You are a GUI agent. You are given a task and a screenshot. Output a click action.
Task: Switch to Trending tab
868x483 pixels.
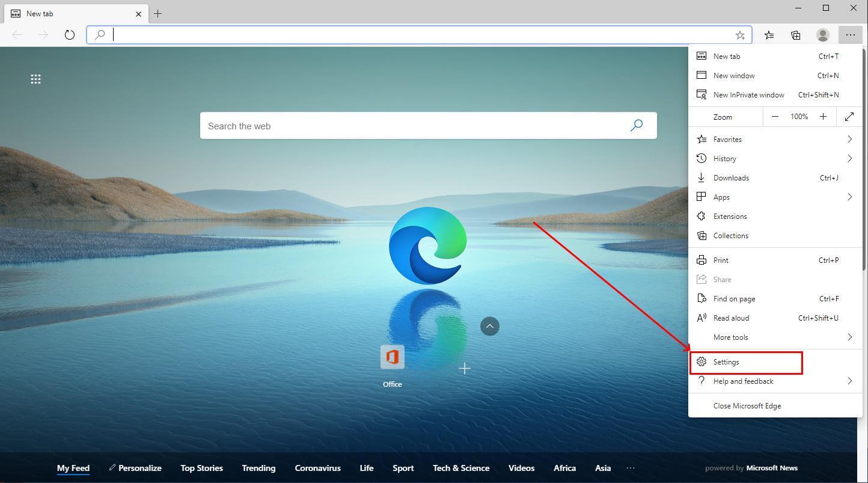pyautogui.click(x=258, y=468)
